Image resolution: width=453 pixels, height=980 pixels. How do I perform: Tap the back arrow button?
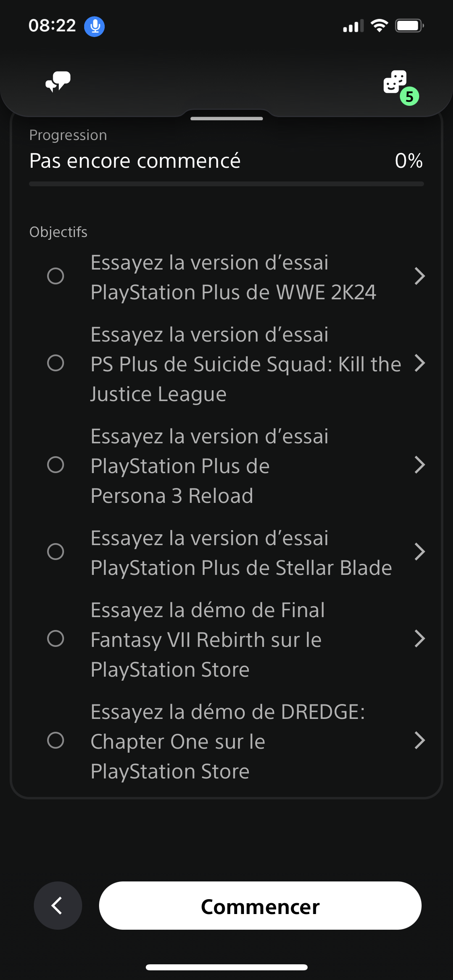(58, 906)
